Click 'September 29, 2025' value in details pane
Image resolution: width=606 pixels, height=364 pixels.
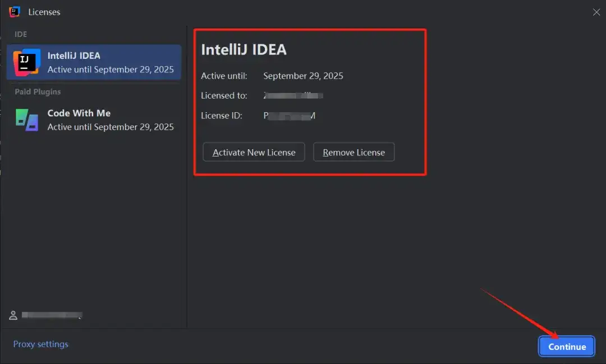point(303,76)
